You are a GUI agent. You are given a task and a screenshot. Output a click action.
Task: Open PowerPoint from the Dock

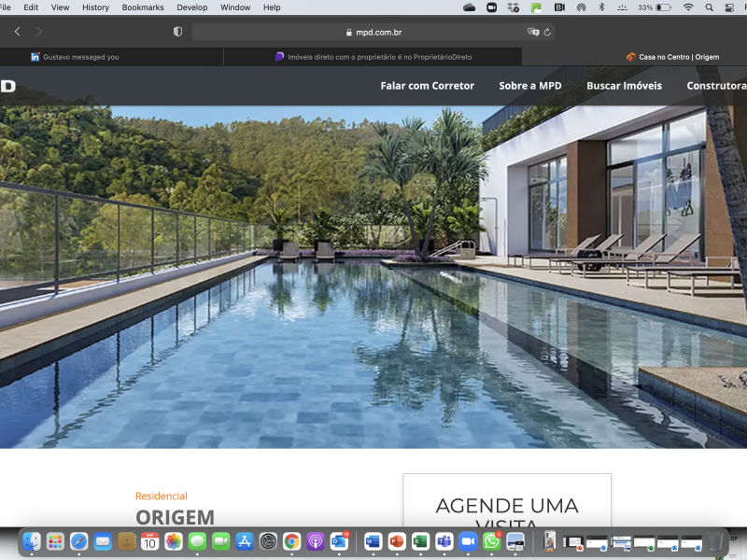point(397,541)
